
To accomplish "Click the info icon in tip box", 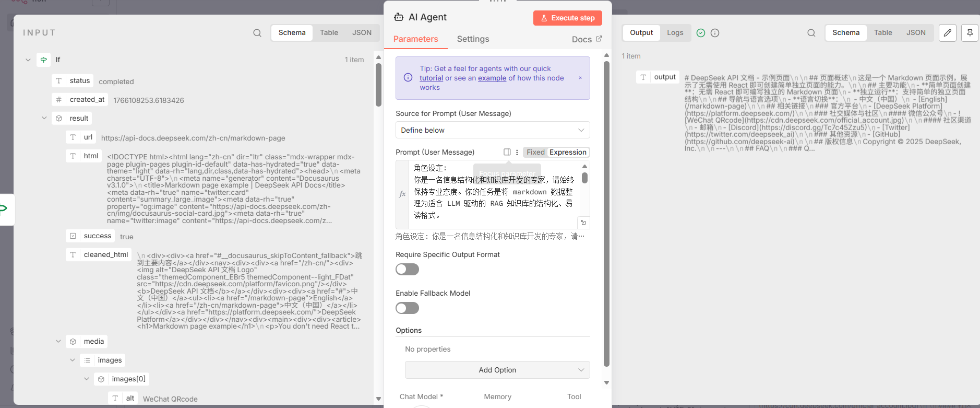I will point(408,77).
